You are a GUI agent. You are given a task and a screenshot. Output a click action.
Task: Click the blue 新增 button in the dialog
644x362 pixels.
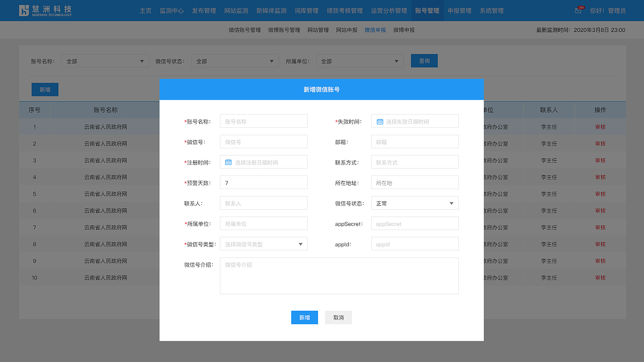304,317
